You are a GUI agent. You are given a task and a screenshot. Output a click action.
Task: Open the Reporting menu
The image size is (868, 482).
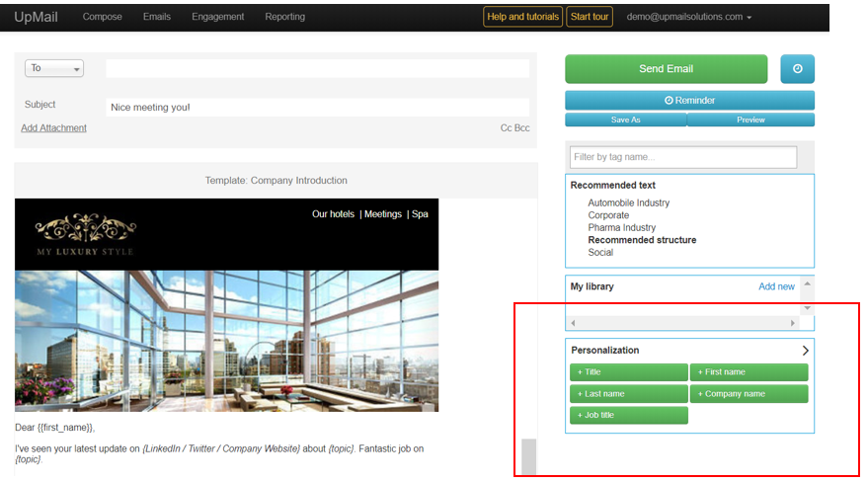pos(284,17)
